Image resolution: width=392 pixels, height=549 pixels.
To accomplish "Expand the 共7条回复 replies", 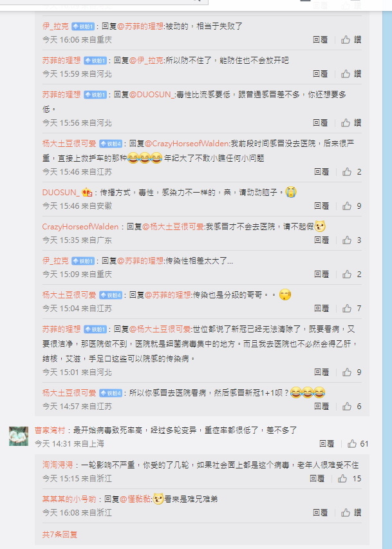I will pos(60,534).
